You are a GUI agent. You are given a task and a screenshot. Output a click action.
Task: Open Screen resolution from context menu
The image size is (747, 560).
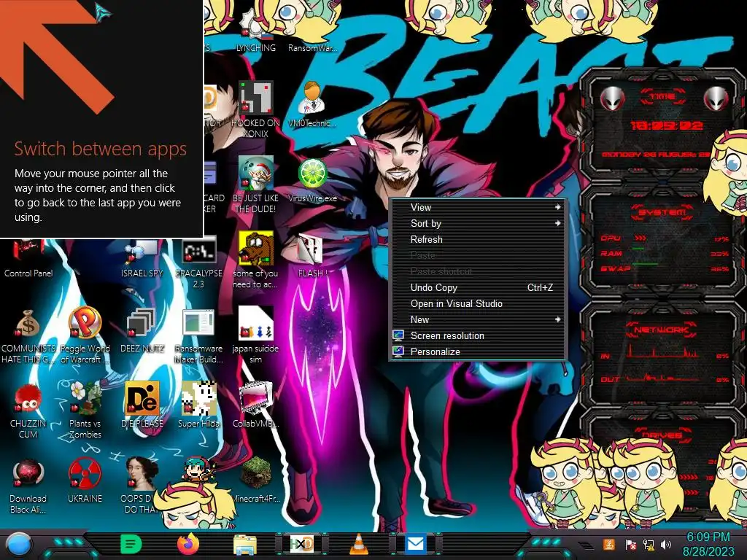(478, 335)
